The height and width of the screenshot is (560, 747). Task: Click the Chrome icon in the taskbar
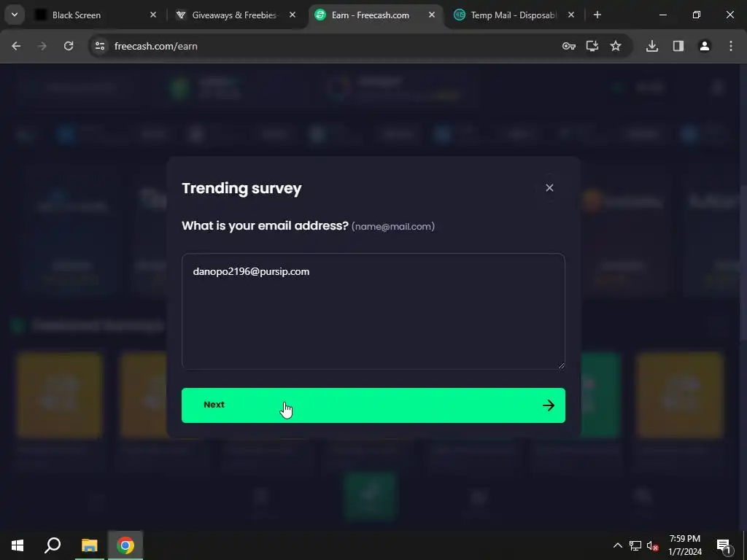click(x=125, y=545)
